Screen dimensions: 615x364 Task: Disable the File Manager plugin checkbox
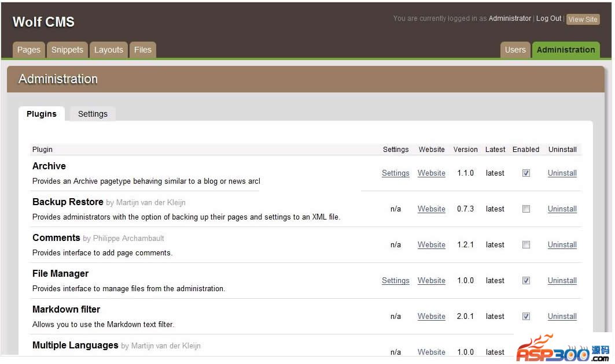[526, 281]
